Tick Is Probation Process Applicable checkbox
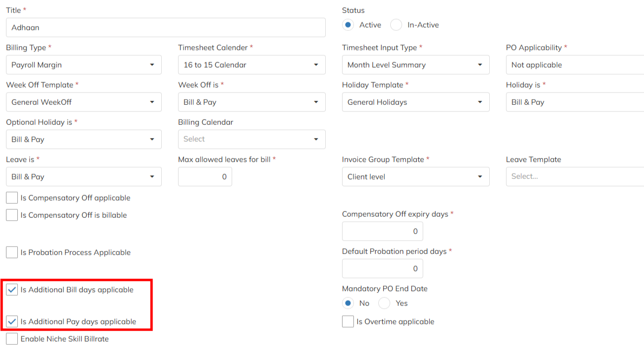644x354 pixels. point(12,252)
